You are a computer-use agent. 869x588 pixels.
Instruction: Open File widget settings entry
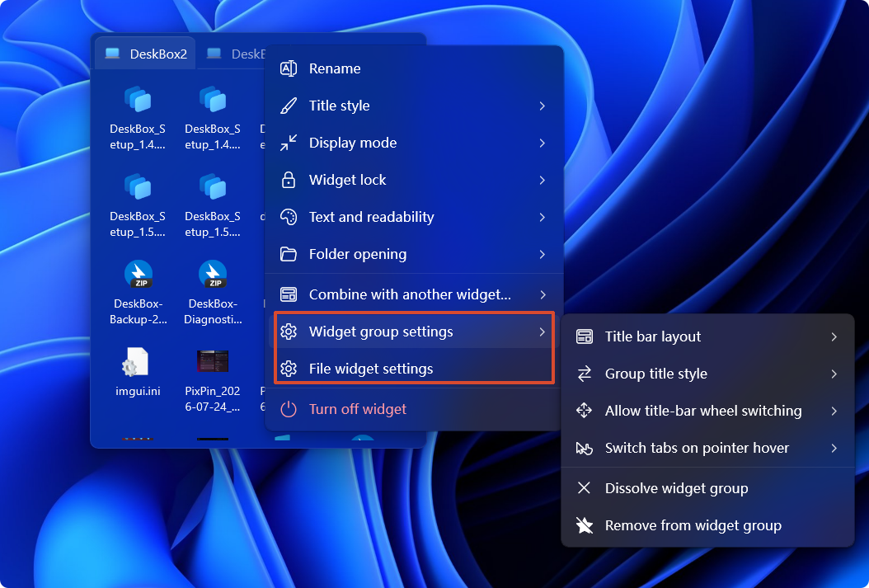coord(414,369)
